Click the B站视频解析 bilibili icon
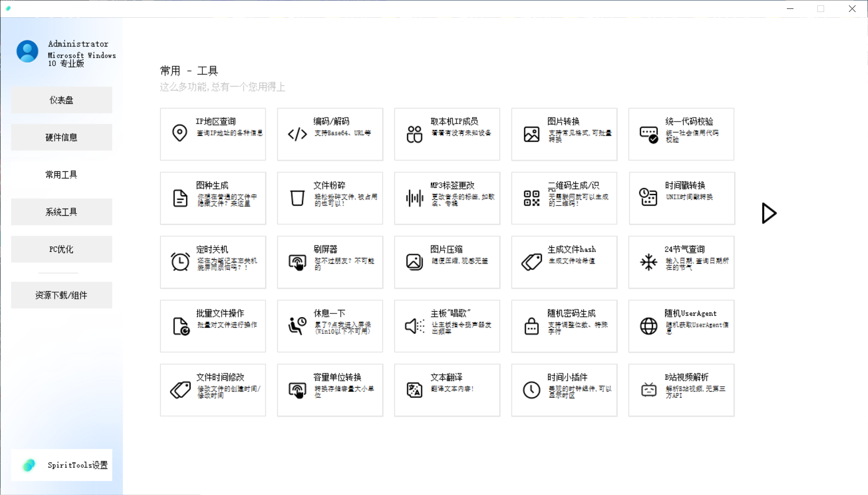 tap(648, 390)
